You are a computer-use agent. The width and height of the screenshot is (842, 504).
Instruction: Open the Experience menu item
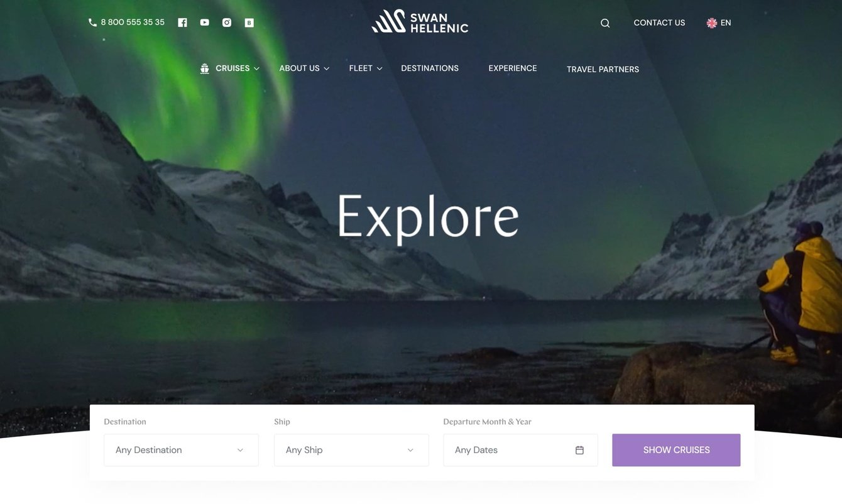513,68
